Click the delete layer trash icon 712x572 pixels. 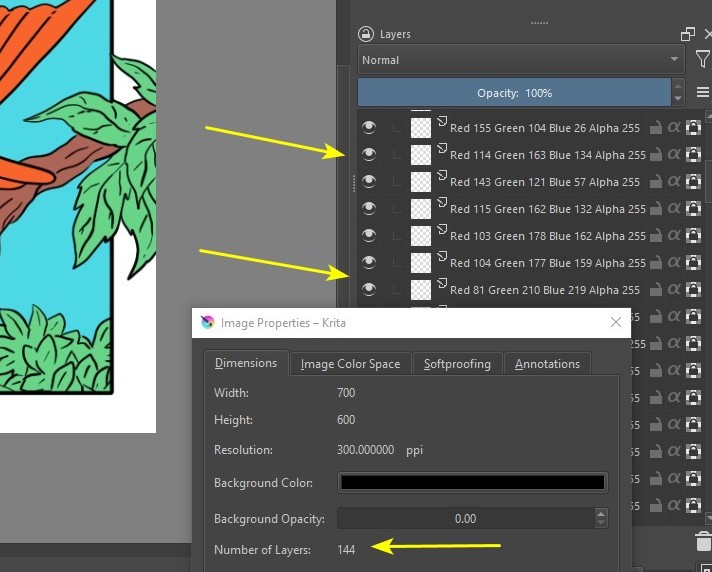click(702, 542)
